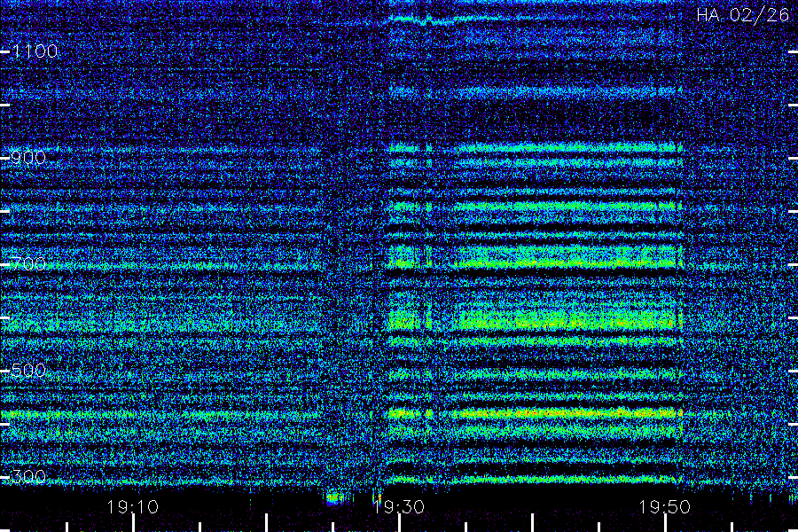This screenshot has width=798, height=532.
Task: Click the 700 frequency axis label
Action: pos(28,263)
